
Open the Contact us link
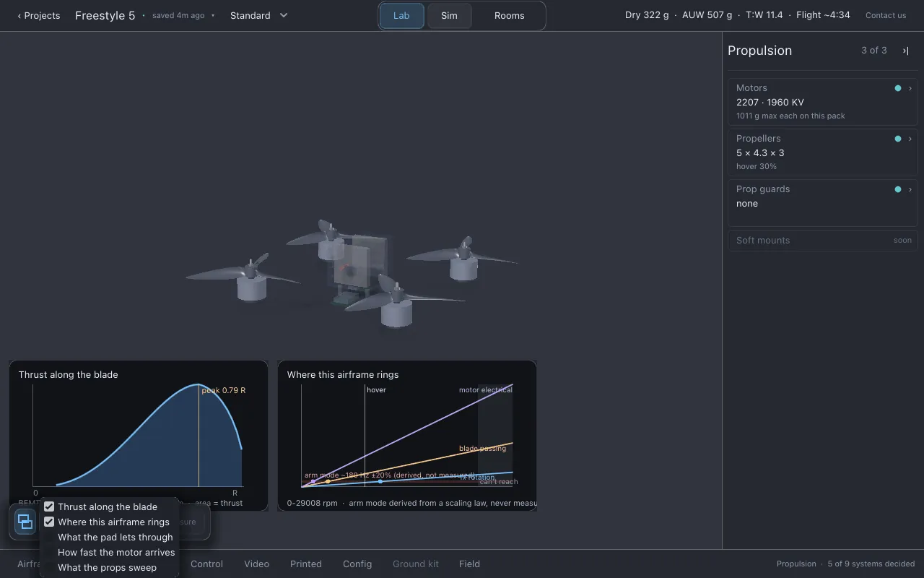[x=886, y=15]
